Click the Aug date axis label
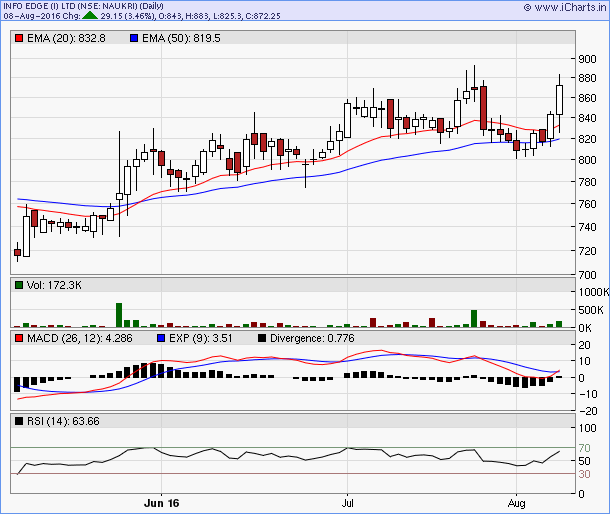610x514 pixels. (x=516, y=503)
